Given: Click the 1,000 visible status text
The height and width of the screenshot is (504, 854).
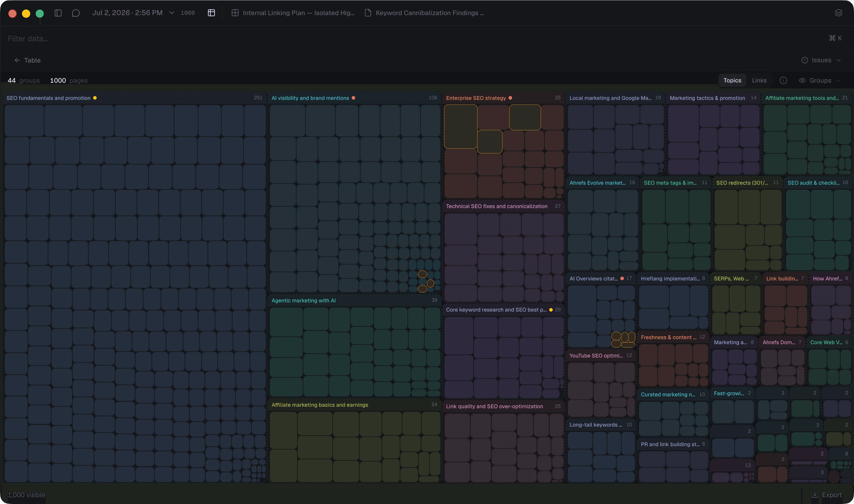Looking at the screenshot, I should (x=26, y=495).
